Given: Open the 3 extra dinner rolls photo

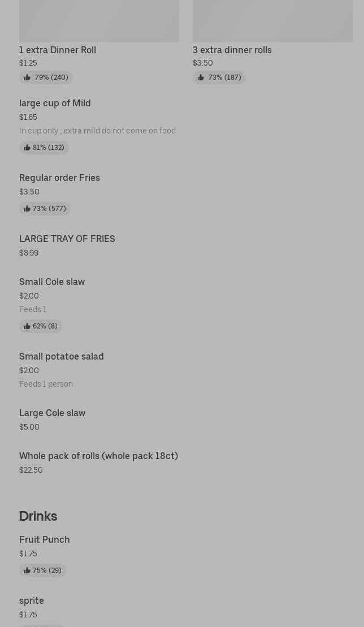Looking at the screenshot, I should tap(272, 21).
